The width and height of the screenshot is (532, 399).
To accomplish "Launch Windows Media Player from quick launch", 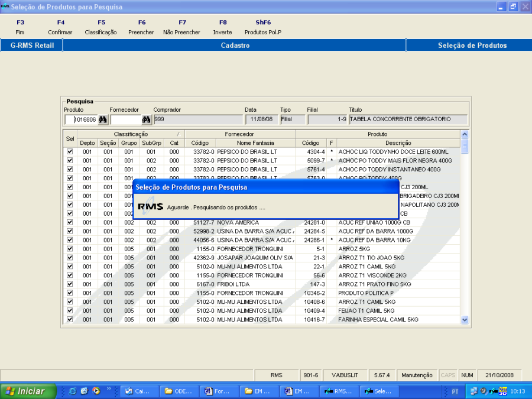I will 96,391.
